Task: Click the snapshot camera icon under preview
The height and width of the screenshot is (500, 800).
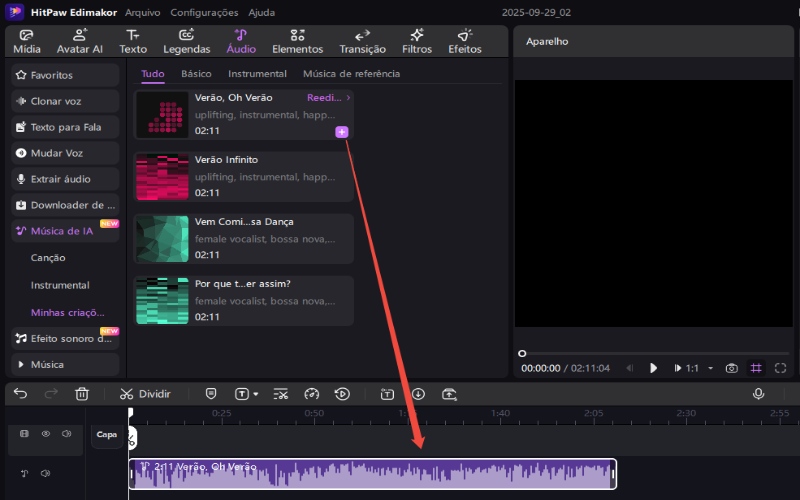Action: tap(732, 368)
